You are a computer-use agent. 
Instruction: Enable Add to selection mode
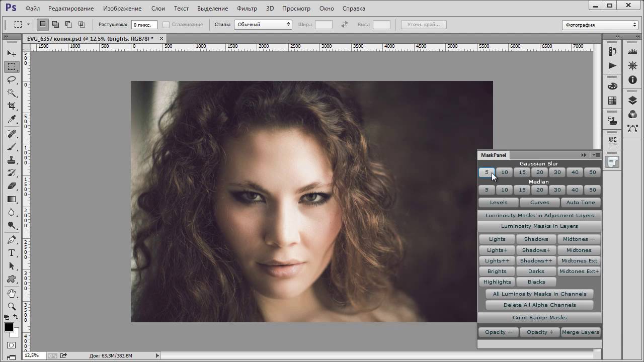click(56, 24)
